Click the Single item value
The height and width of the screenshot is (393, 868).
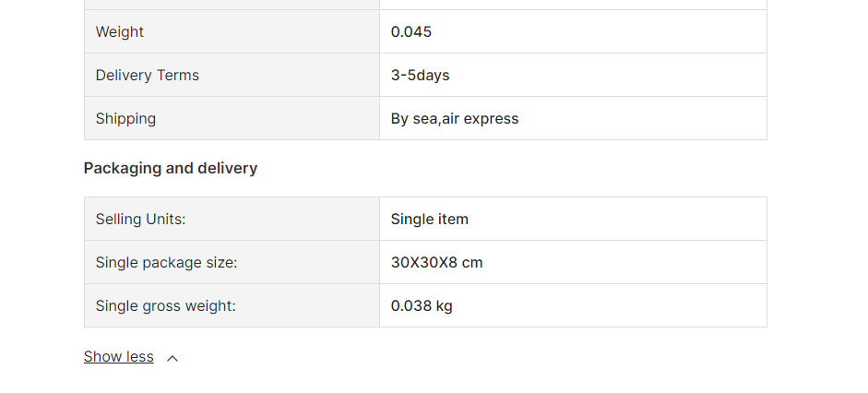(430, 220)
